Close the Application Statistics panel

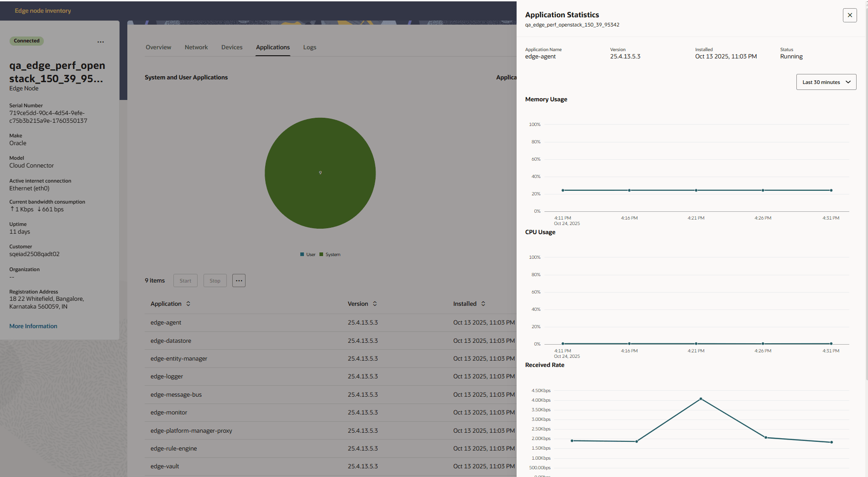(850, 15)
